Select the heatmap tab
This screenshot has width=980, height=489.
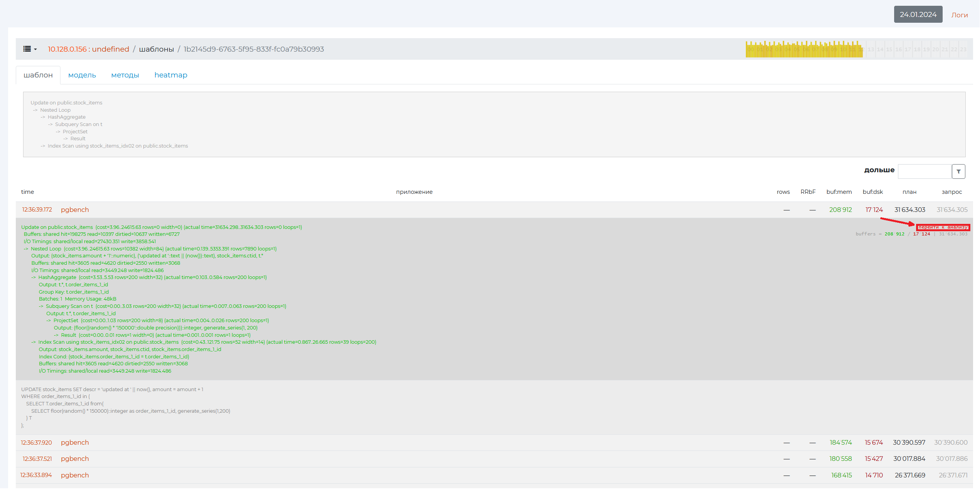tap(171, 75)
